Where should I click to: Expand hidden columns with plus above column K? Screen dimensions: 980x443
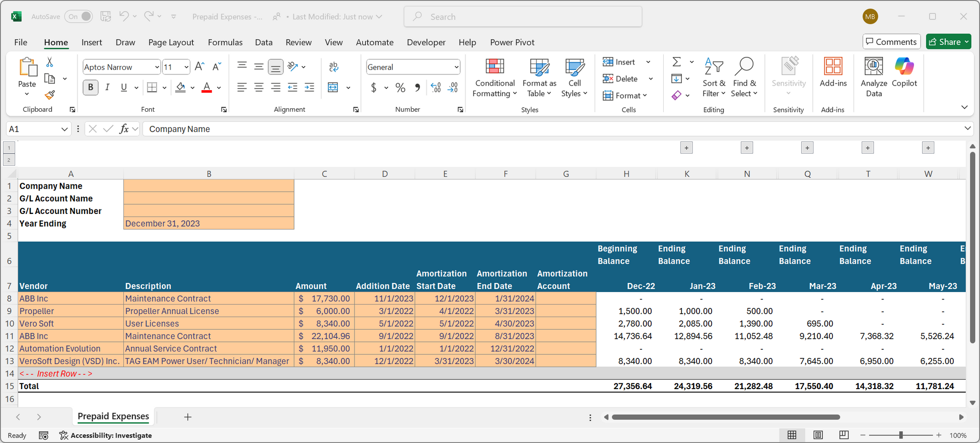(686, 148)
